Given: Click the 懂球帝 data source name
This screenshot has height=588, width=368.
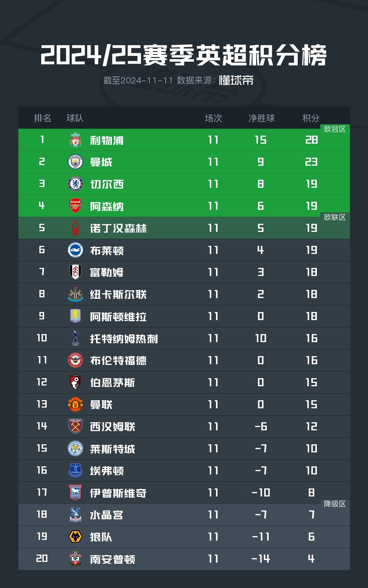Looking at the screenshot, I should point(236,80).
